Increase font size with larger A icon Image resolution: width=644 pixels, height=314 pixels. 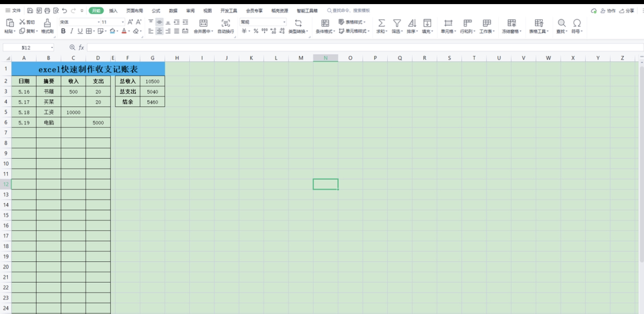130,22
